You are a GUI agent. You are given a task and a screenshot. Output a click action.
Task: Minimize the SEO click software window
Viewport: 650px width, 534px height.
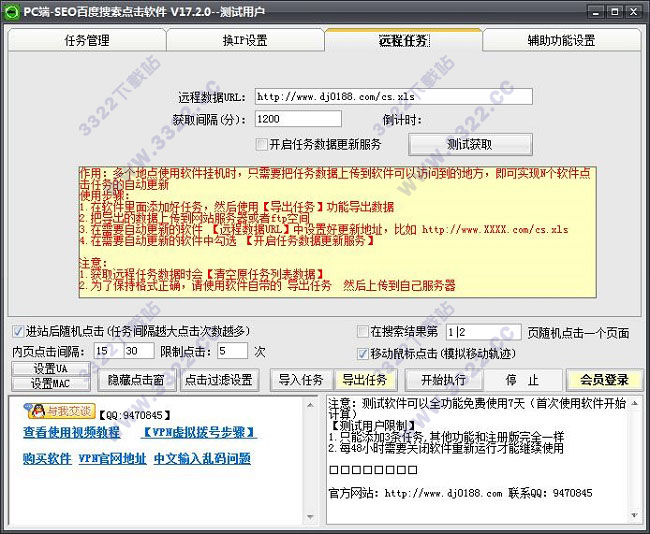(596, 12)
